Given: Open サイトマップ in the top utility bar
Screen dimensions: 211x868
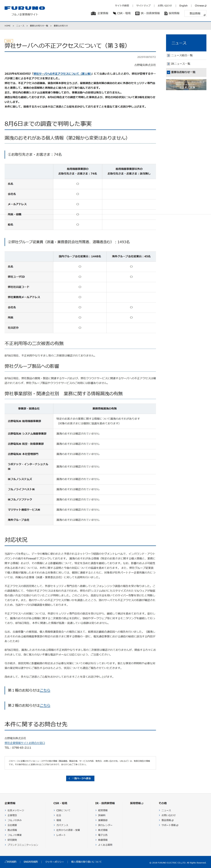Looking at the screenshot, I should (x=143, y=6).
